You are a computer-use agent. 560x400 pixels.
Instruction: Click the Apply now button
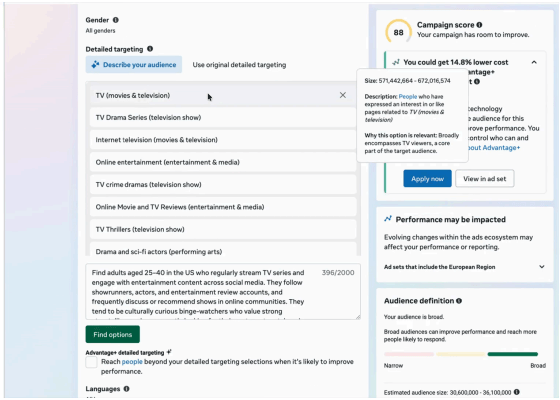427,179
